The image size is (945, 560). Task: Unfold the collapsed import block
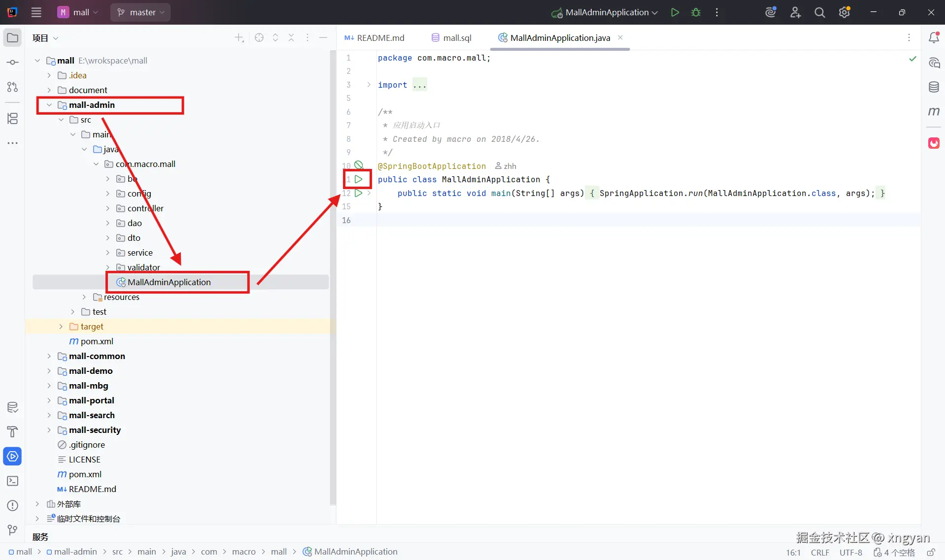[x=369, y=85]
